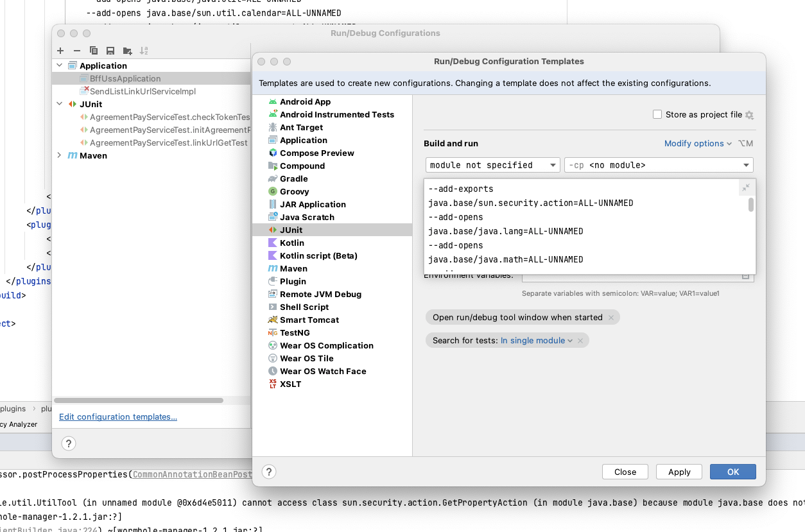The width and height of the screenshot is (805, 532).
Task: Create a new folder for configurations
Action: point(127,51)
